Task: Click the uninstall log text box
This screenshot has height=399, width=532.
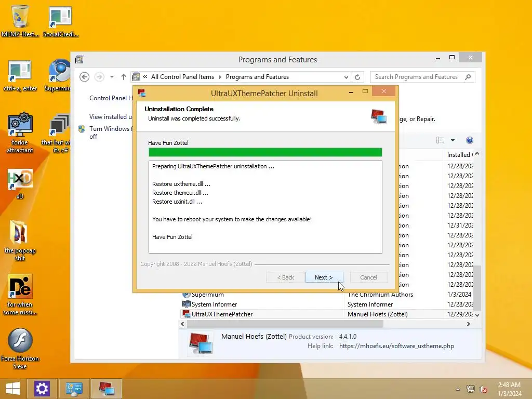Action: (265, 207)
